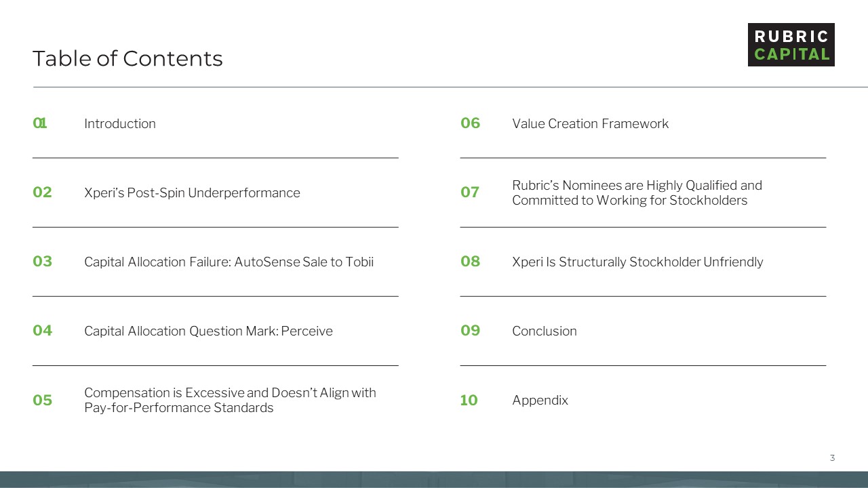Screen dimensions: 868x488
Task: Open the Conclusion section link
Action: (545, 331)
